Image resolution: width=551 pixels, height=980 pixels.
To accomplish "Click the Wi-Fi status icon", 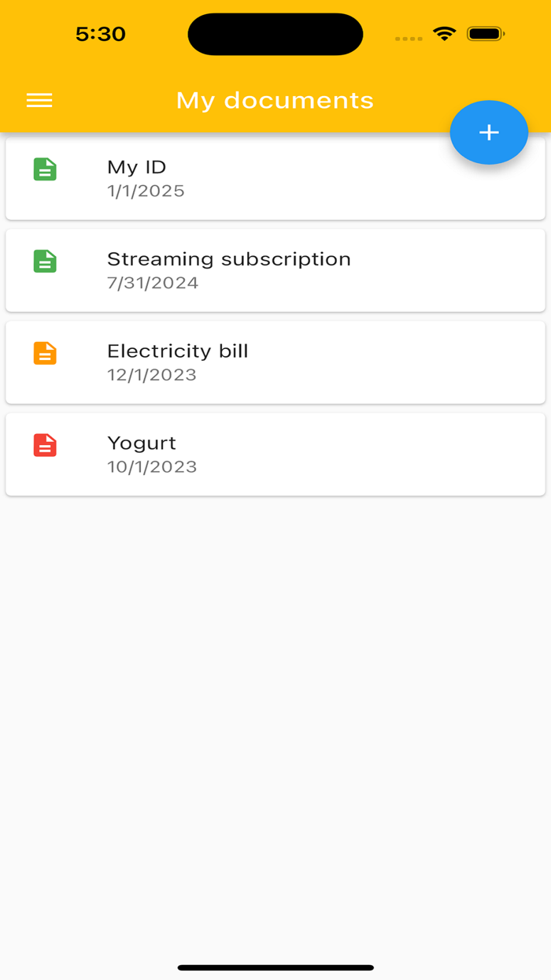I will pyautogui.click(x=443, y=34).
